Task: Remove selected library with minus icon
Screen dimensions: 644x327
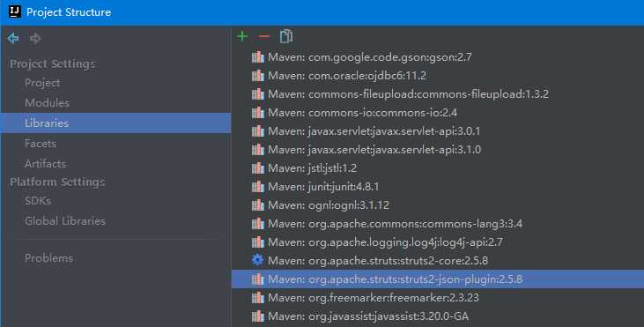Action: click(263, 36)
